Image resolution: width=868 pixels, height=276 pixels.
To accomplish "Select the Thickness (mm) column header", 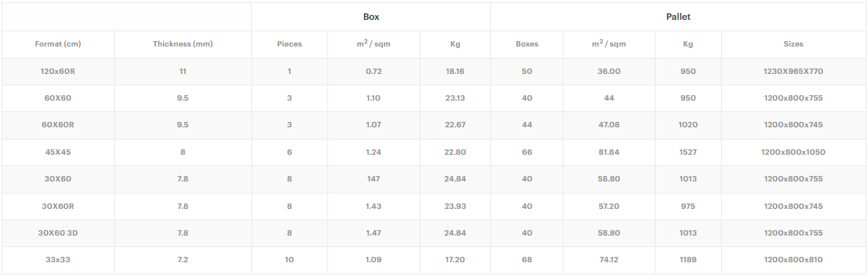I will pos(183,44).
